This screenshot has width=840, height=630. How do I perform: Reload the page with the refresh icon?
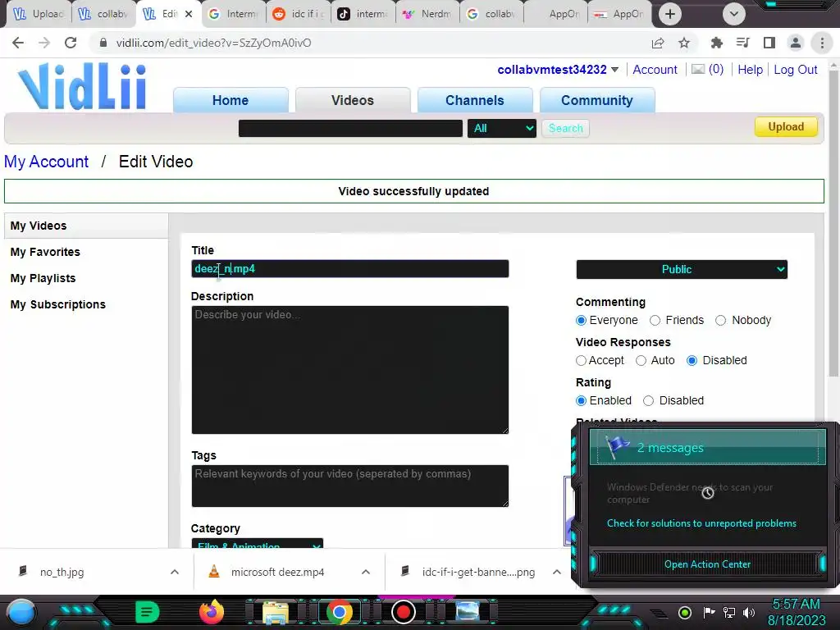pos(71,43)
